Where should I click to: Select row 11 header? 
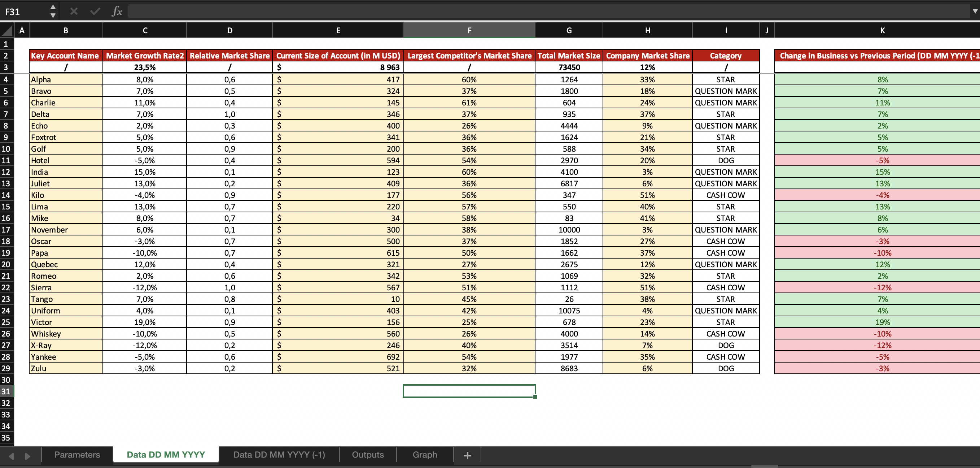pos(6,160)
